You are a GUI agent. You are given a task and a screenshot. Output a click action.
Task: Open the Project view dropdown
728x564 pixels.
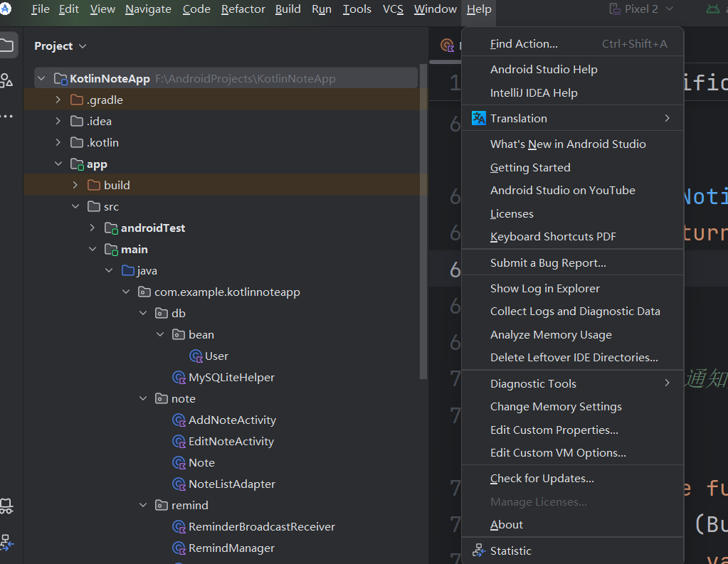(83, 46)
